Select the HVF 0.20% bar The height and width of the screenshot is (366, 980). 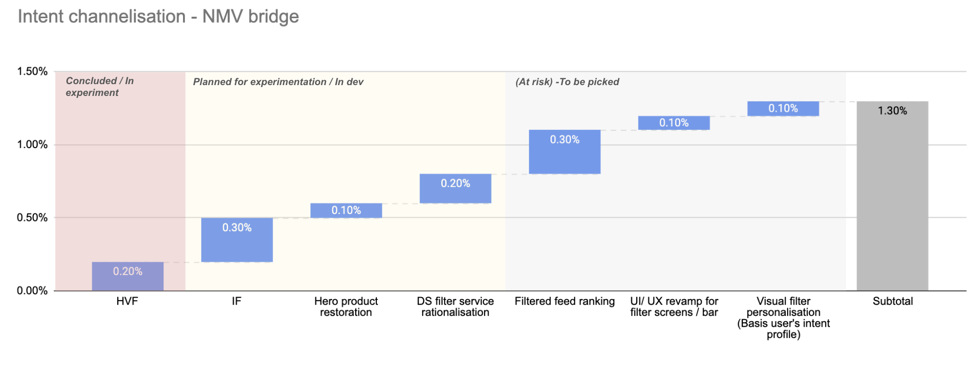coord(127,276)
